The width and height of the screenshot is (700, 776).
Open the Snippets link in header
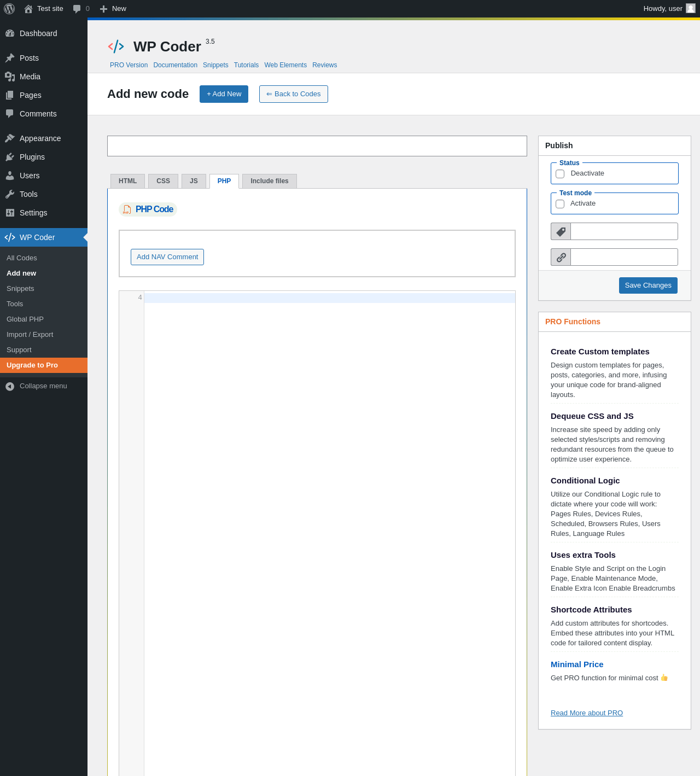coord(215,65)
